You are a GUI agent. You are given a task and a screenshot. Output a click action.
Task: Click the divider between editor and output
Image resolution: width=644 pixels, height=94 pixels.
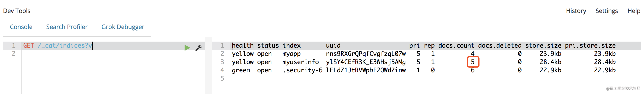(x=208, y=65)
